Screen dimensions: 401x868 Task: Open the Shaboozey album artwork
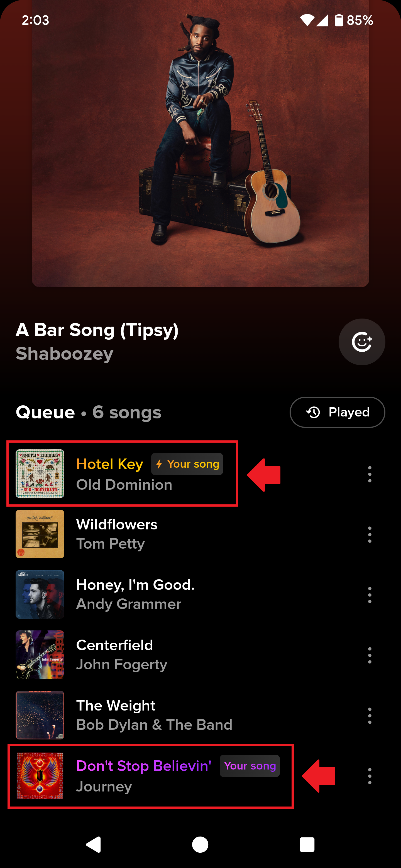pyautogui.click(x=200, y=144)
